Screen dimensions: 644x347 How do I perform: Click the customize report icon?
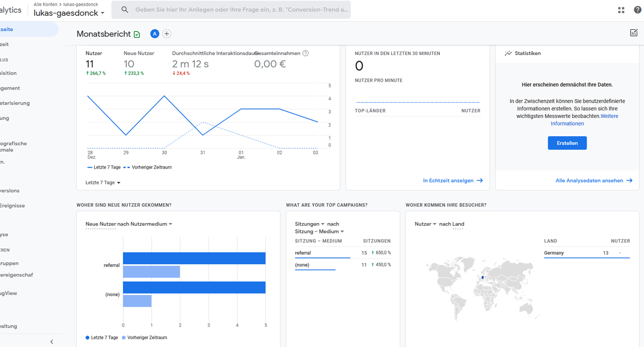(634, 33)
